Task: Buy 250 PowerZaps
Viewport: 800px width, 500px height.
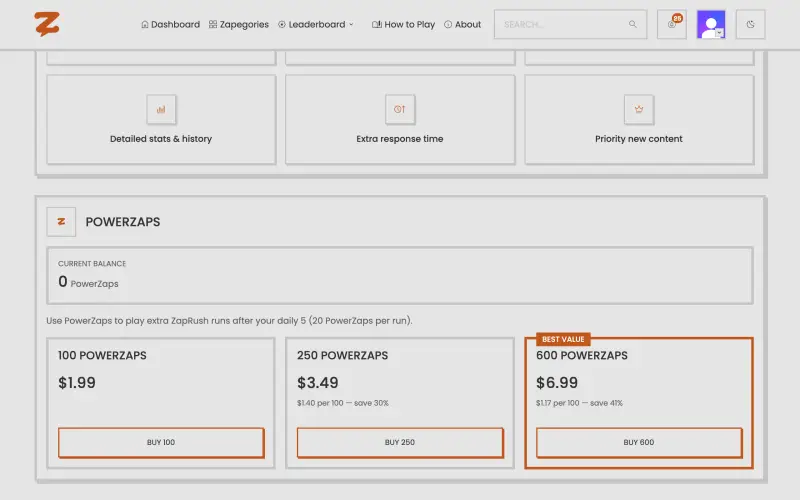Action: click(x=400, y=442)
